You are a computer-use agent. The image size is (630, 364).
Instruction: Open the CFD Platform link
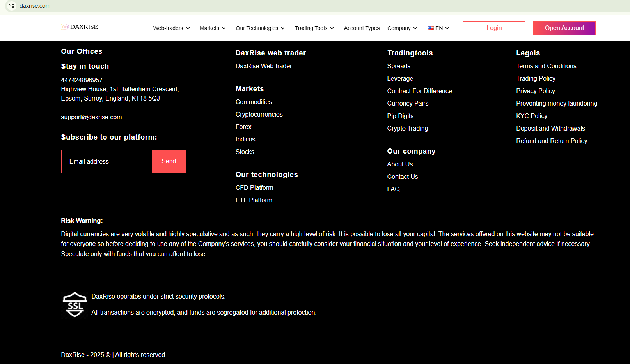pos(254,188)
